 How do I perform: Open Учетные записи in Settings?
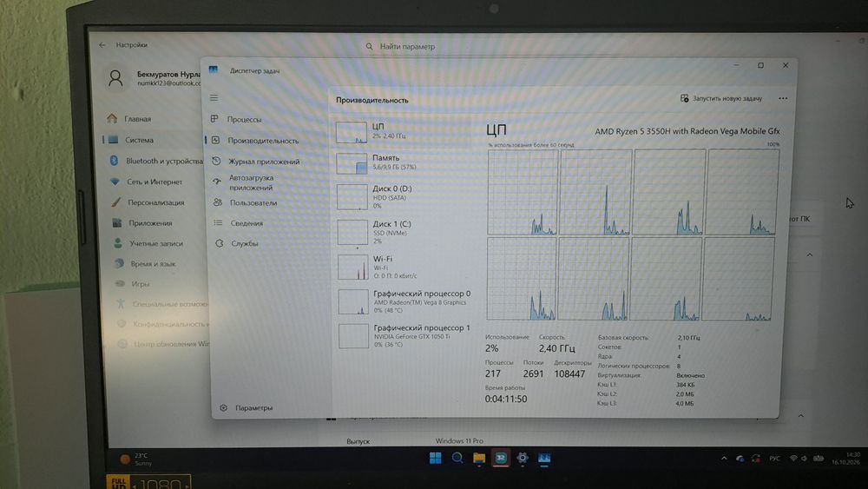[156, 244]
